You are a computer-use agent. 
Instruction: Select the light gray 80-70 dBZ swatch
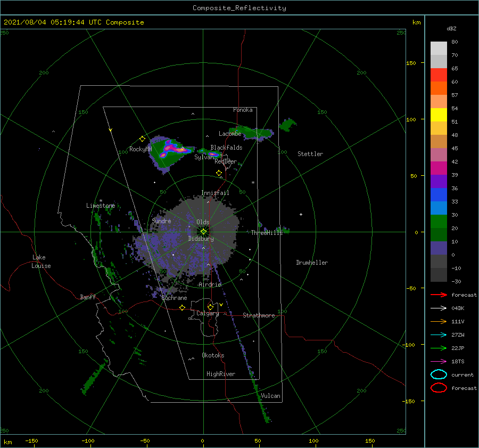[439, 48]
